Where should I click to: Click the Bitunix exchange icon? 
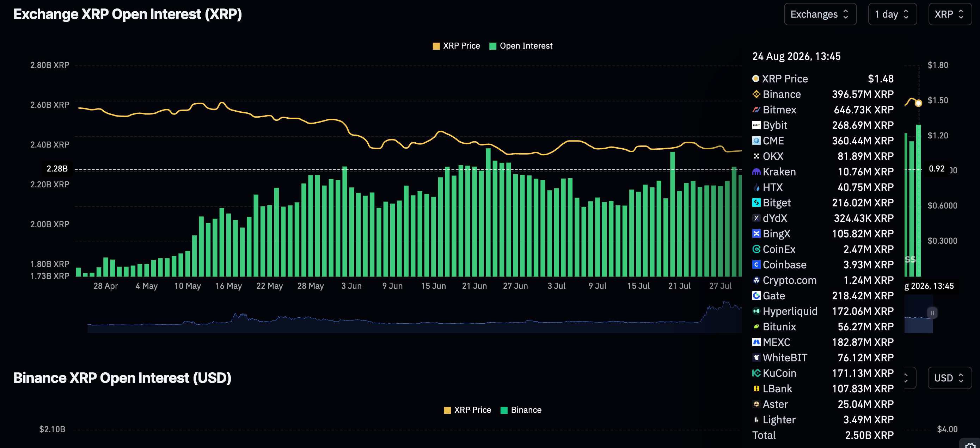tap(756, 327)
